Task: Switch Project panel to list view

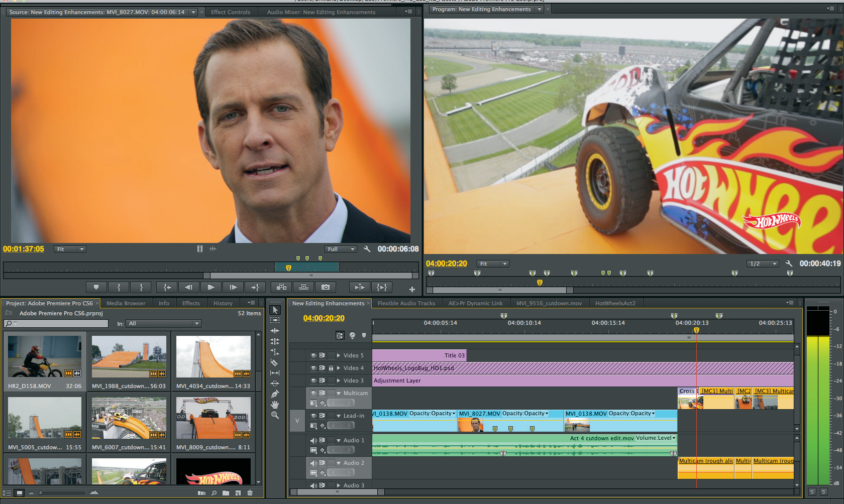Action: tap(7, 493)
